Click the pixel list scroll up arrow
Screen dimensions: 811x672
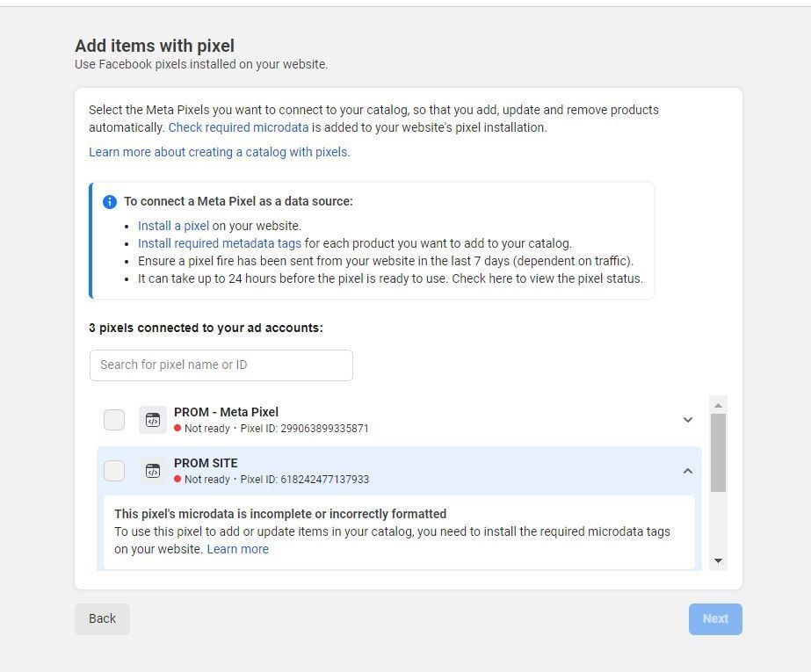click(x=718, y=405)
